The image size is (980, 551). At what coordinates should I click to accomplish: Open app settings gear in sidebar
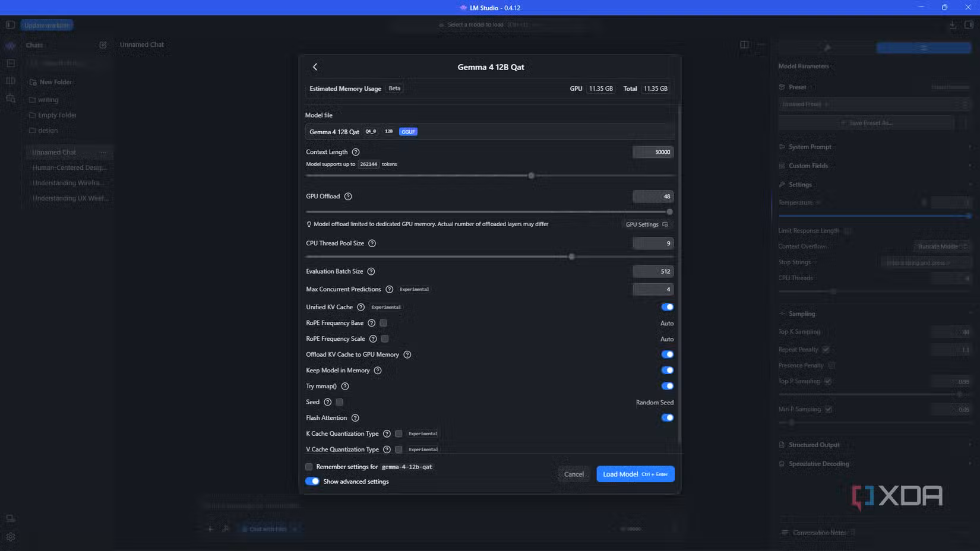(11, 537)
